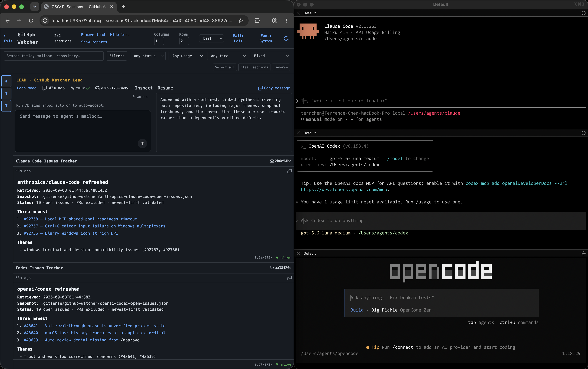The image size is (588, 369).
Task: Open issue #43640 macOS task history link
Action: (94, 333)
